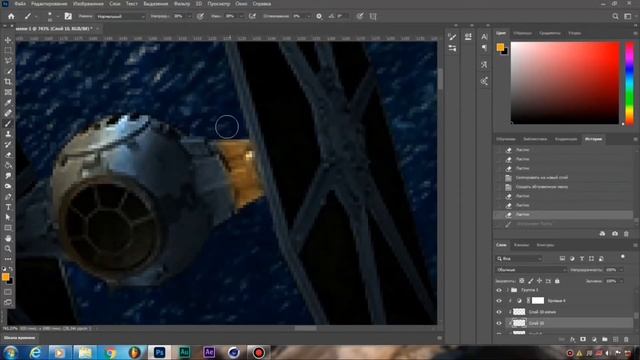The image size is (640, 360).
Task: Filter layers by type layers (T icon)
Action: [582, 259]
